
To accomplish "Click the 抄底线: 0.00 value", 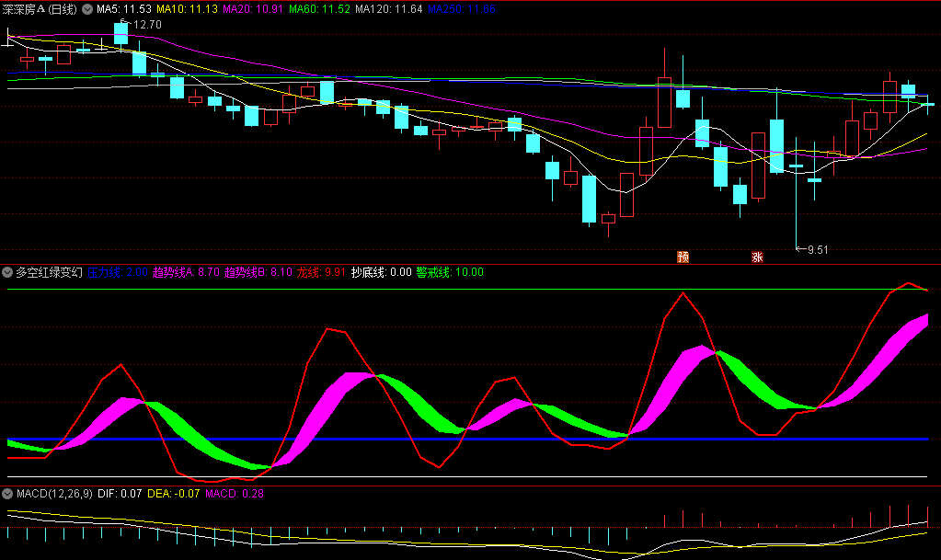I will (381, 272).
